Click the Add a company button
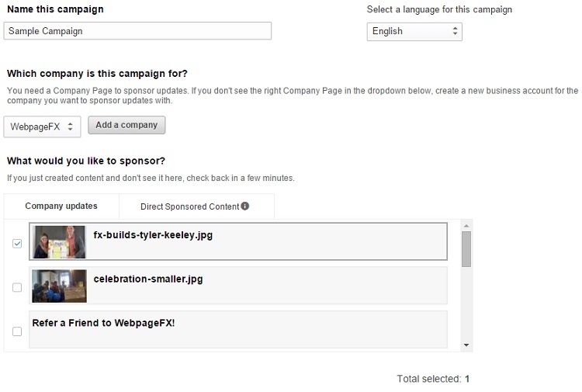Image resolution: width=582 pixels, height=392 pixels. click(x=126, y=125)
